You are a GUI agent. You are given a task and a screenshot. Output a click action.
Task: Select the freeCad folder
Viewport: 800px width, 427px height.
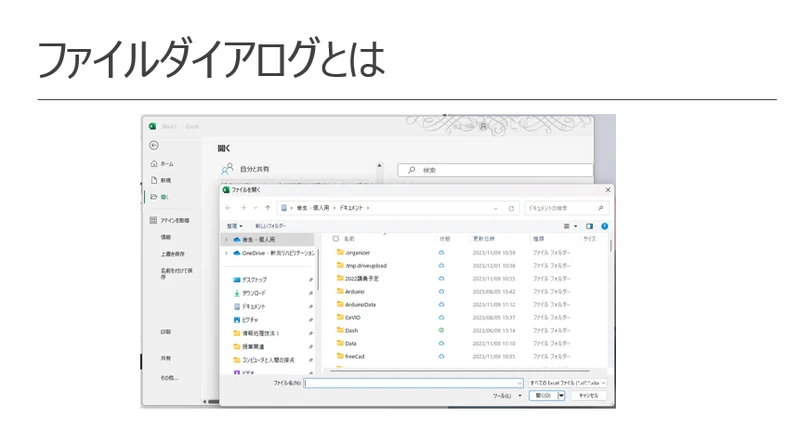click(351, 357)
